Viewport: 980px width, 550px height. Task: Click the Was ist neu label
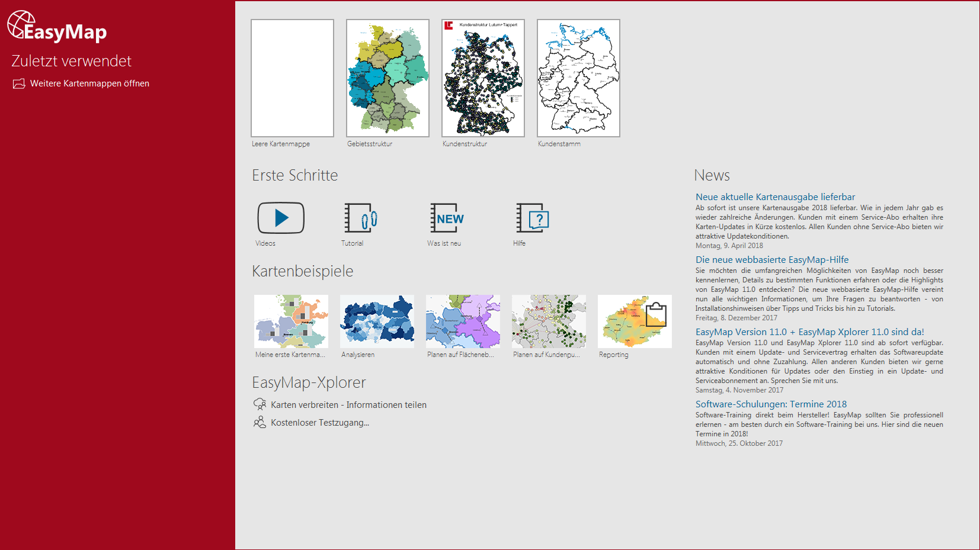[444, 243]
